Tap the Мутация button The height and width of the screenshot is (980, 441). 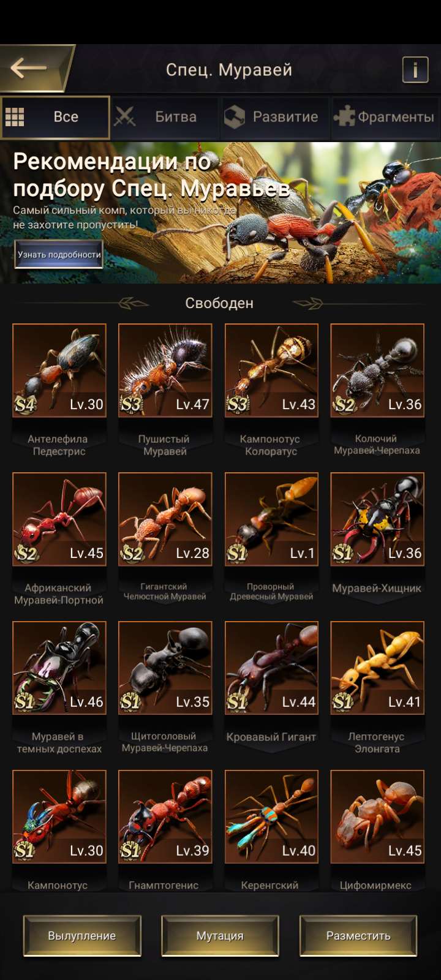coord(220,936)
